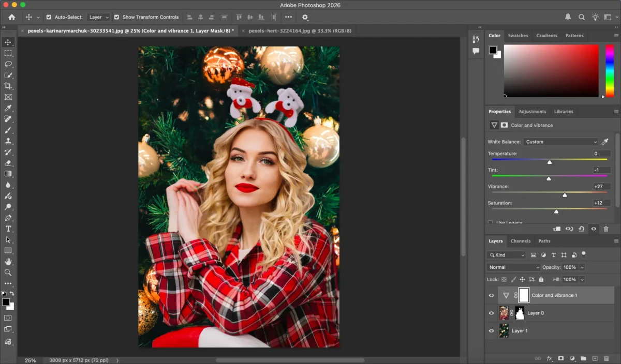The width and height of the screenshot is (621, 364).
Task: Open the White Balance dropdown
Action: point(560,141)
